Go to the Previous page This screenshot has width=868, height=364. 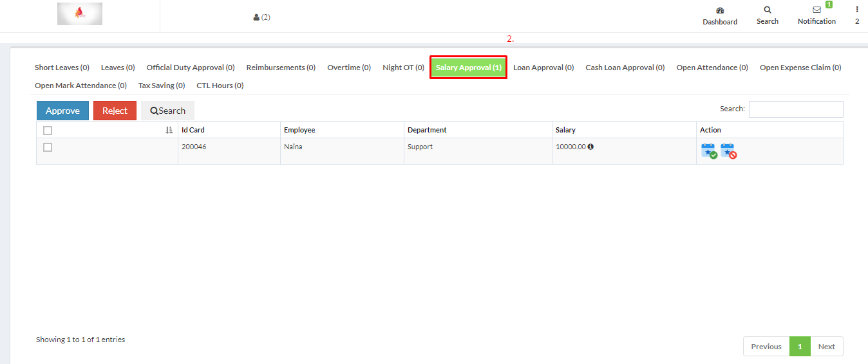tap(766, 347)
